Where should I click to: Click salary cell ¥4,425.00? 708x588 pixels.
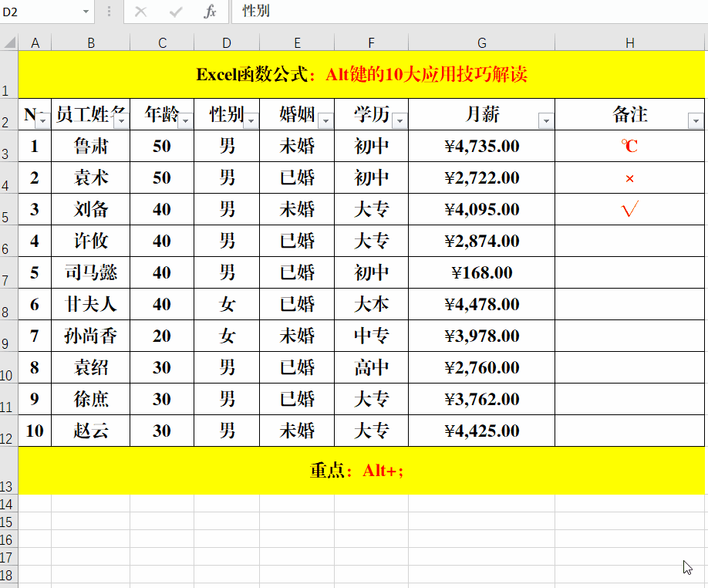[x=482, y=431]
